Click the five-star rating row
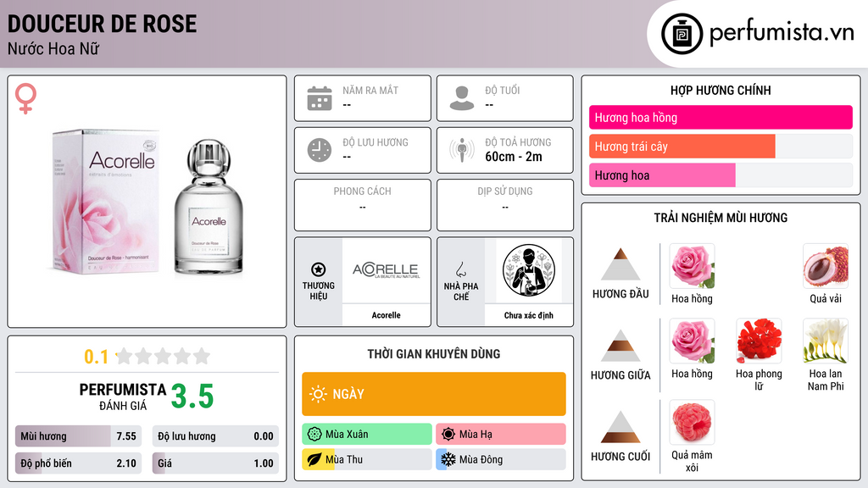 tap(163, 356)
